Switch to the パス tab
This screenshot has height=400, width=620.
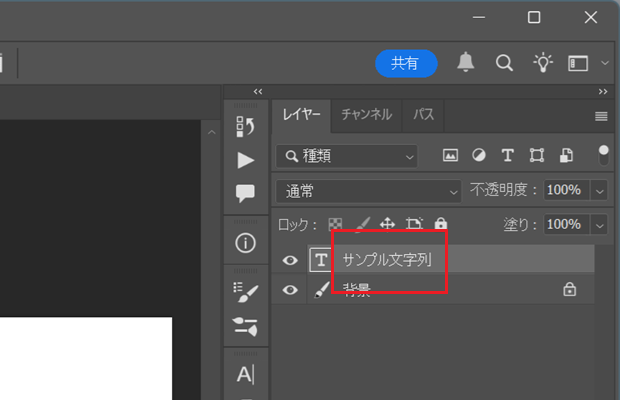point(424,115)
